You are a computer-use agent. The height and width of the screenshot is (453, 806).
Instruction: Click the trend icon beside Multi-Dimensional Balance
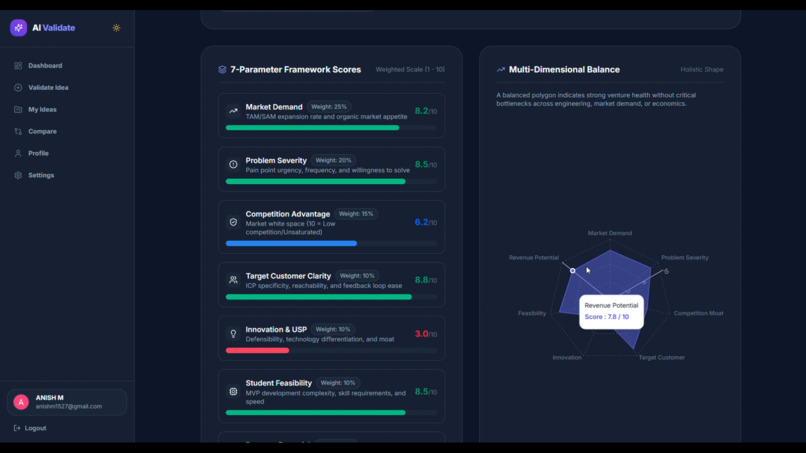501,69
